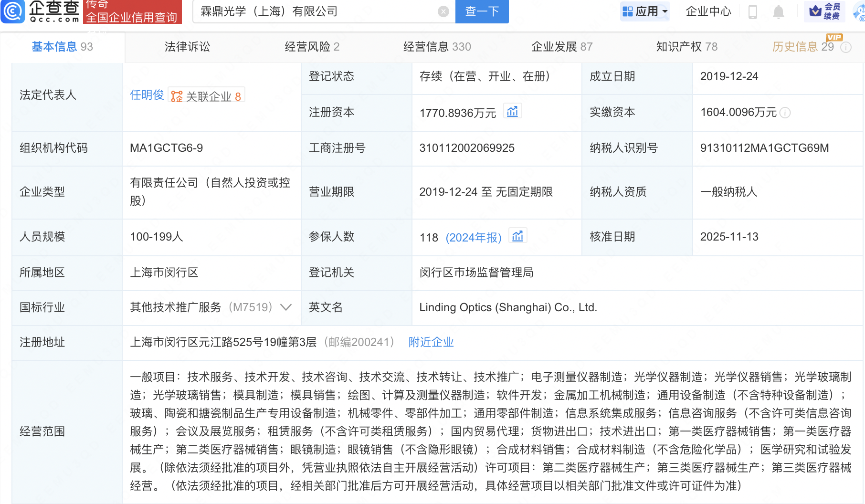Click the mobile app phone icon in header

(753, 12)
